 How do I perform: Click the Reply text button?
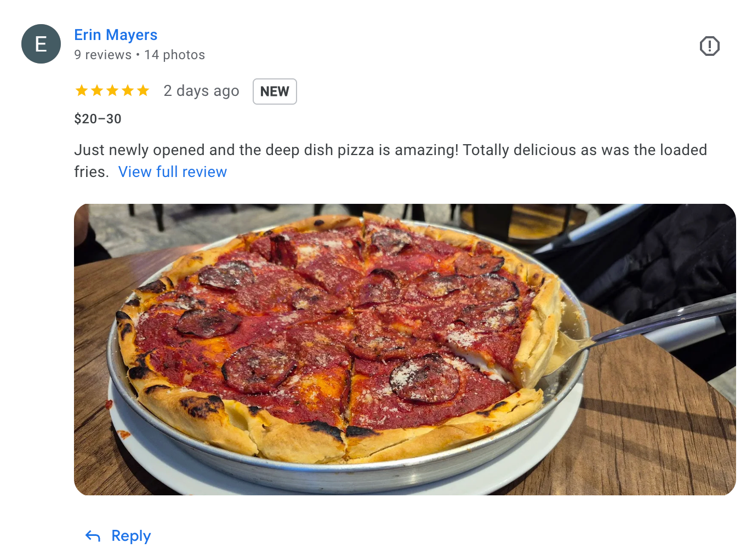pyautogui.click(x=131, y=536)
